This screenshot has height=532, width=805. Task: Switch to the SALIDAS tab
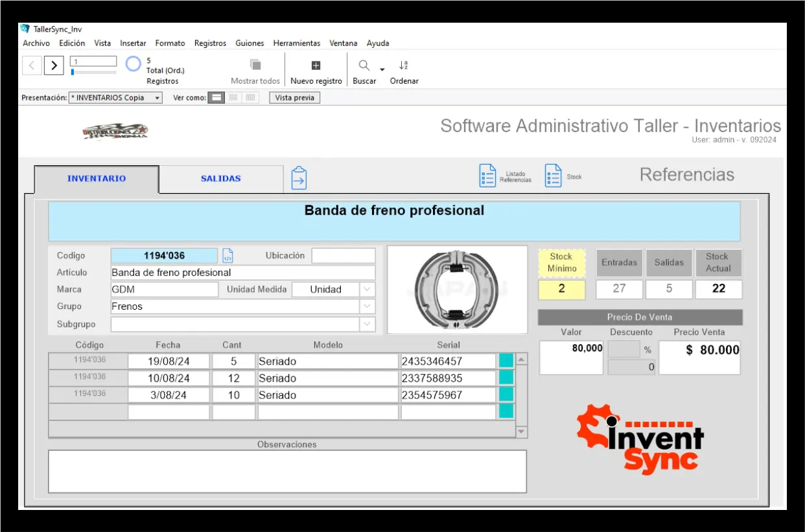[x=220, y=179]
